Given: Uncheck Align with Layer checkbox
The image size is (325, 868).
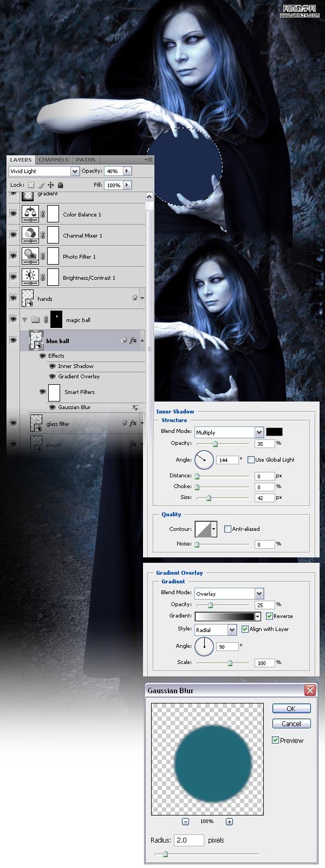Looking at the screenshot, I should click(245, 629).
